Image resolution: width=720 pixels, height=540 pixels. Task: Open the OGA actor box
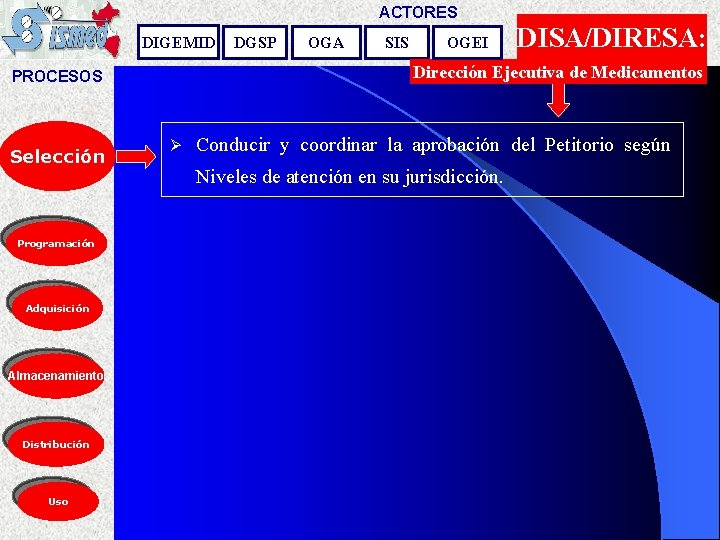click(326, 42)
